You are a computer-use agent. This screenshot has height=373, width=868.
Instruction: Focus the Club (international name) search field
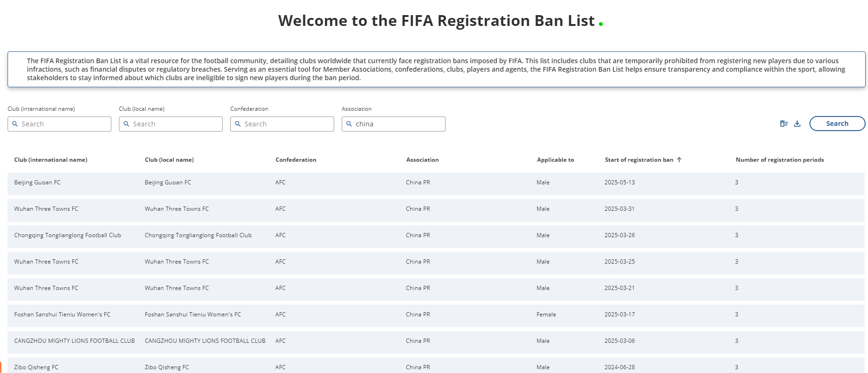[x=64, y=124]
